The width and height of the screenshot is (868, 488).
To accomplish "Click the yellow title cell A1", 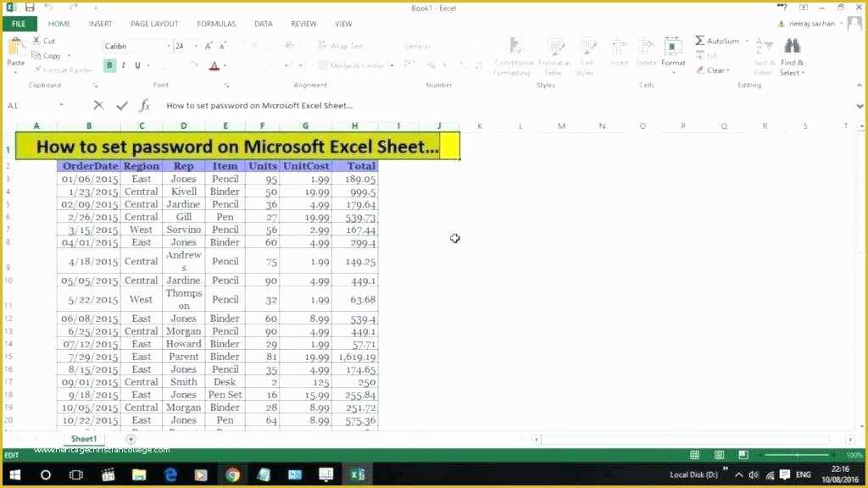I will (x=237, y=147).
